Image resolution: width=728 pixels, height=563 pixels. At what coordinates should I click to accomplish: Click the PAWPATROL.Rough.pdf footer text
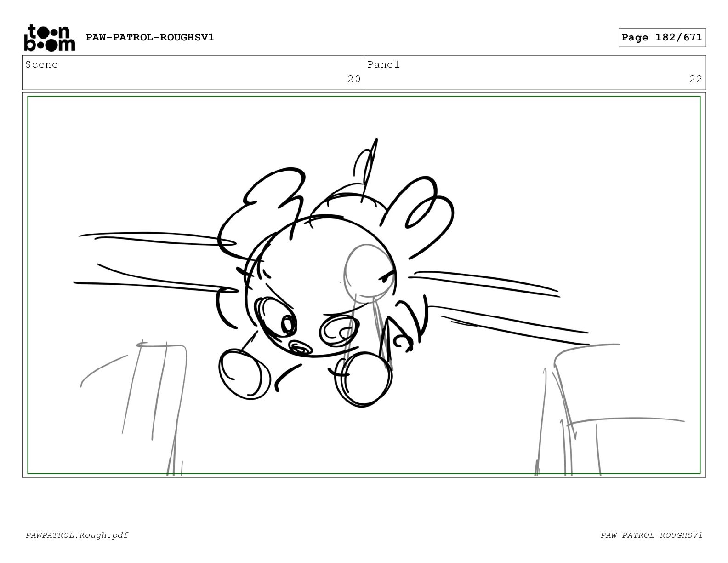tap(77, 535)
